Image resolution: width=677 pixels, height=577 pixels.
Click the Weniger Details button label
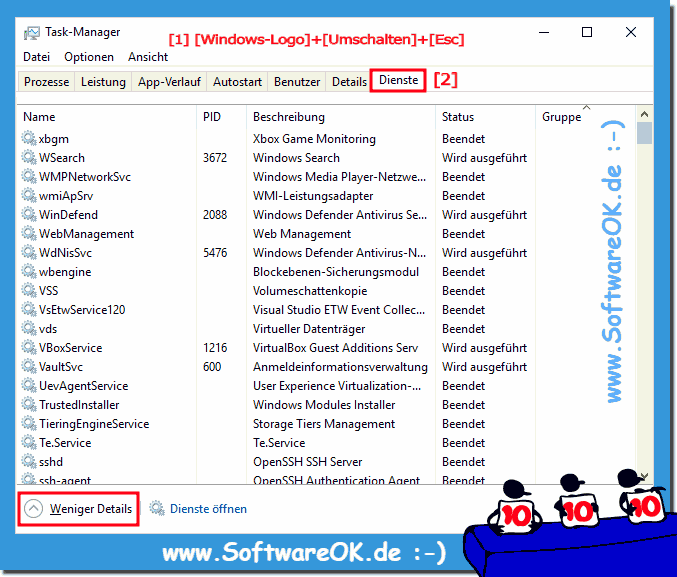click(x=91, y=509)
